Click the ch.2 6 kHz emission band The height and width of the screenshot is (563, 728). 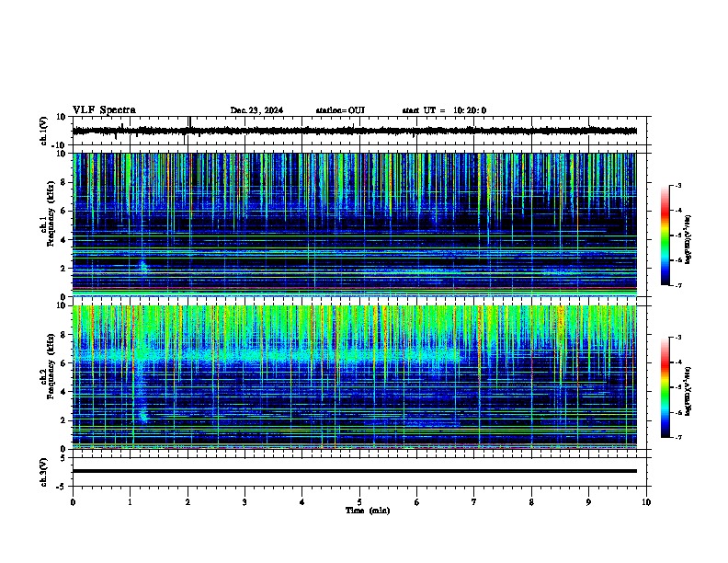pyautogui.click(x=267, y=357)
